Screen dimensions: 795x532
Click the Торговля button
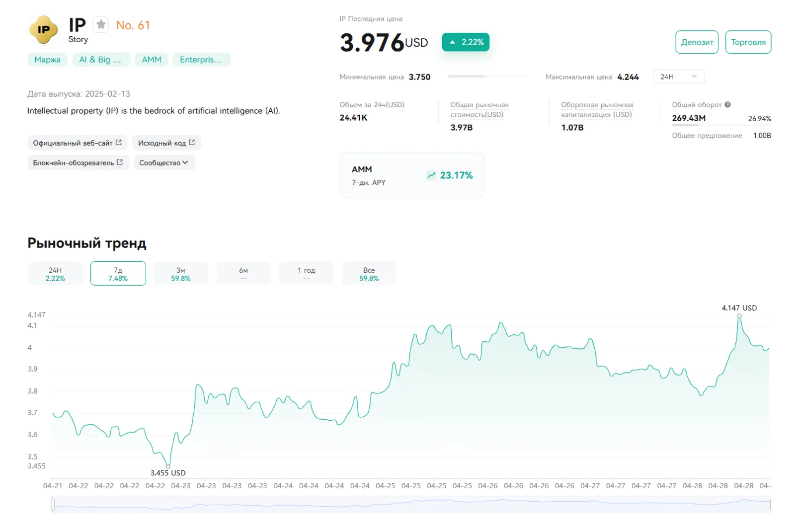coord(748,42)
